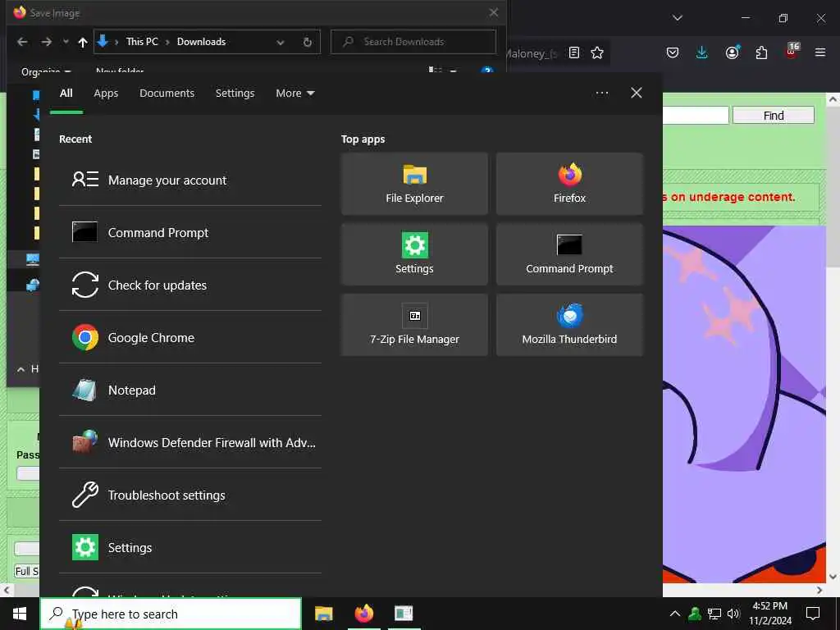Open Notepad from Recent list
This screenshot has width=840, height=630.
pos(190,390)
